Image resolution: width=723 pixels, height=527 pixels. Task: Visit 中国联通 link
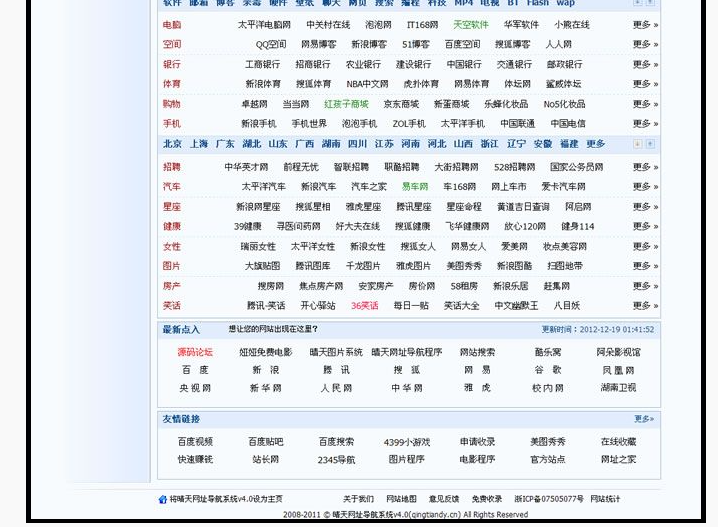(517, 124)
